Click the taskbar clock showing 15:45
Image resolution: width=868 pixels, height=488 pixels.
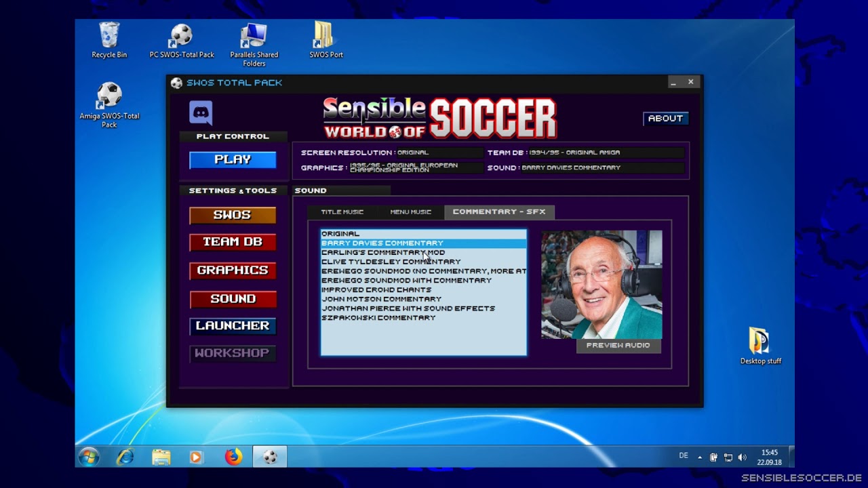pyautogui.click(x=770, y=457)
